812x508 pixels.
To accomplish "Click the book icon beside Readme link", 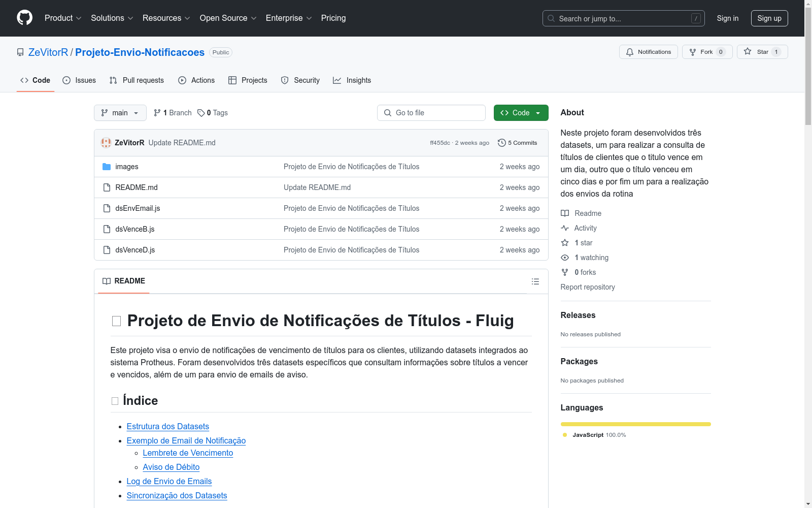I will (565, 213).
